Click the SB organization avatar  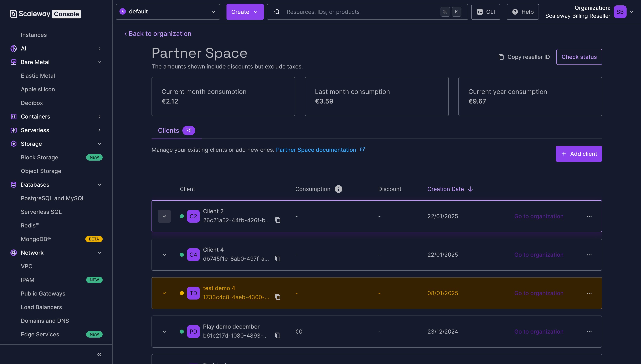tap(620, 12)
